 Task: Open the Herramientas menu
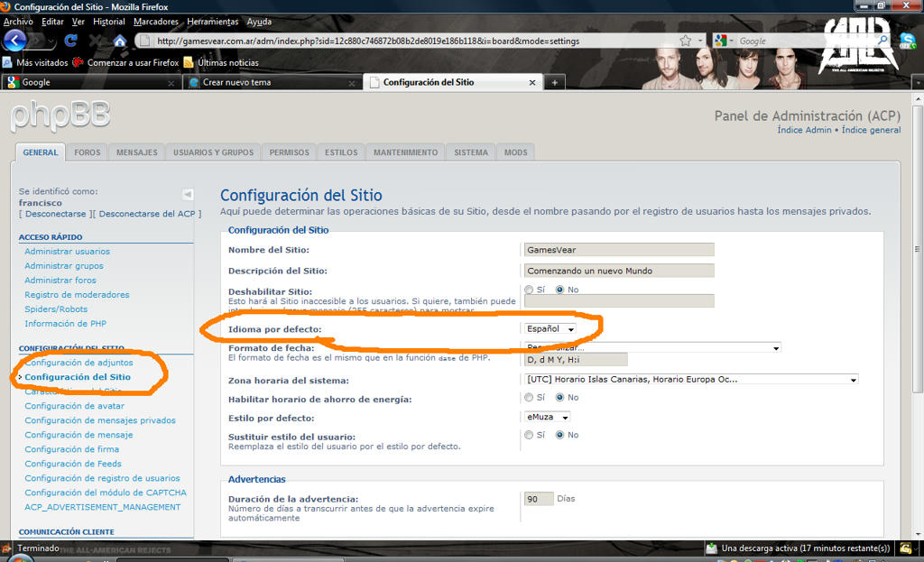pyautogui.click(x=213, y=22)
